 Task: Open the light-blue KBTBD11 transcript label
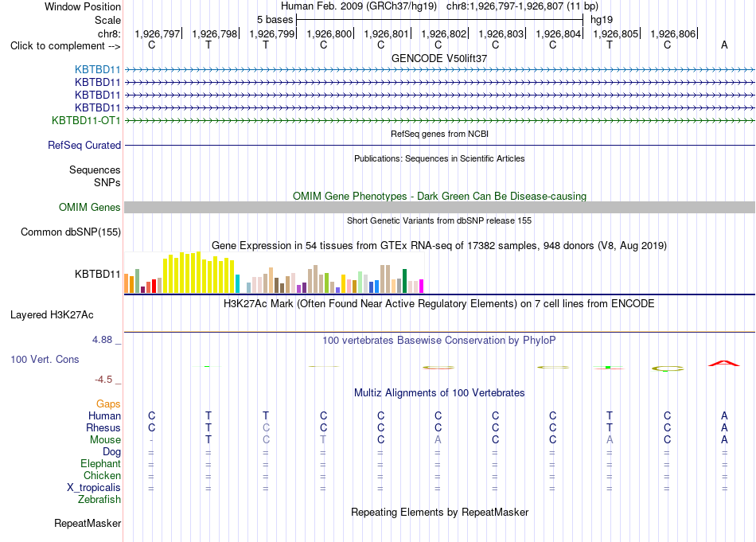(97, 70)
